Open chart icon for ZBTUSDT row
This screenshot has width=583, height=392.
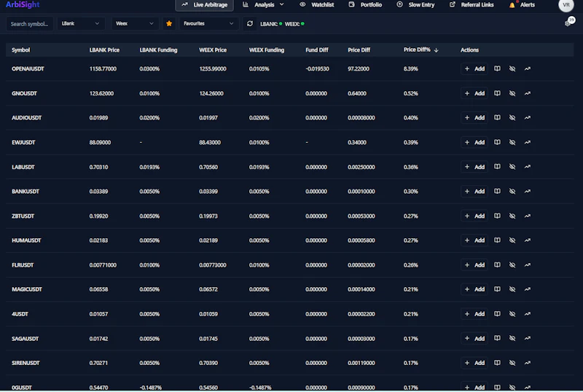click(x=528, y=216)
